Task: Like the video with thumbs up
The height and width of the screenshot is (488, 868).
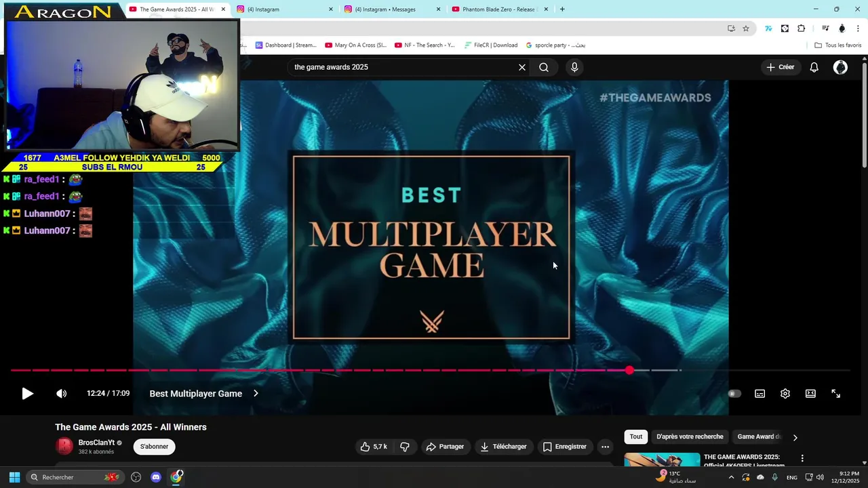Action: point(374,447)
